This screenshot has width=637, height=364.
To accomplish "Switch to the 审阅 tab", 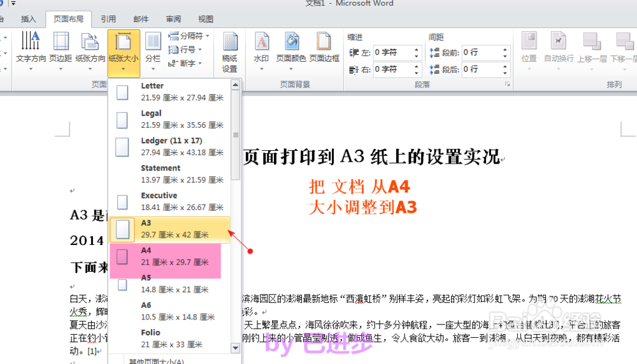I will point(173,19).
